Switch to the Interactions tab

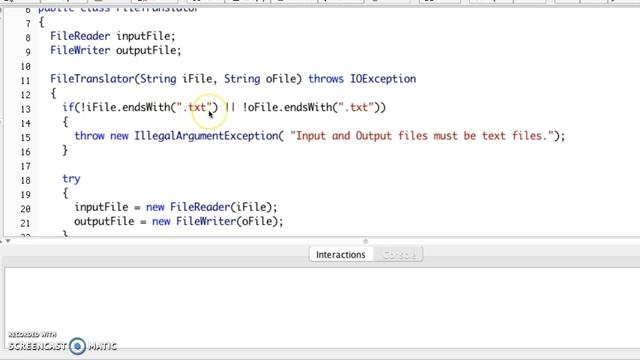(x=341, y=255)
